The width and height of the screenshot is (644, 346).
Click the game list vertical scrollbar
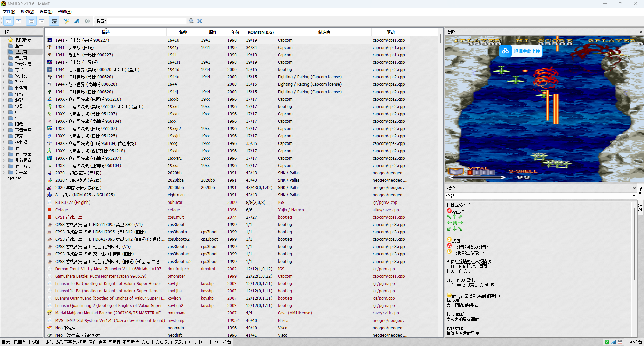(x=441, y=38)
